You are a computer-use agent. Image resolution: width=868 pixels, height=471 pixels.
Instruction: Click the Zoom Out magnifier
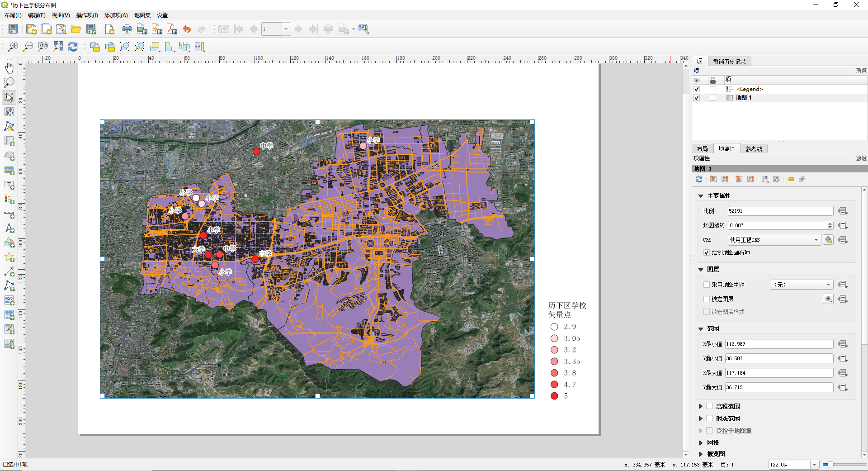point(28,47)
